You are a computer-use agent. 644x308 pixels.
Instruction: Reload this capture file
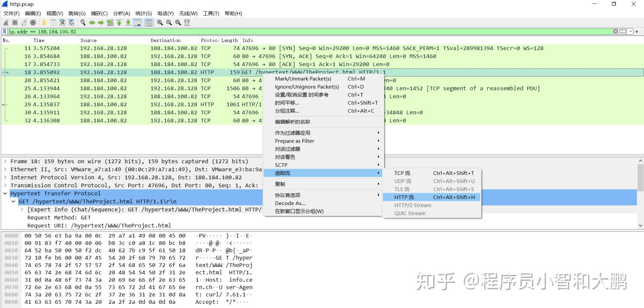(70, 22)
